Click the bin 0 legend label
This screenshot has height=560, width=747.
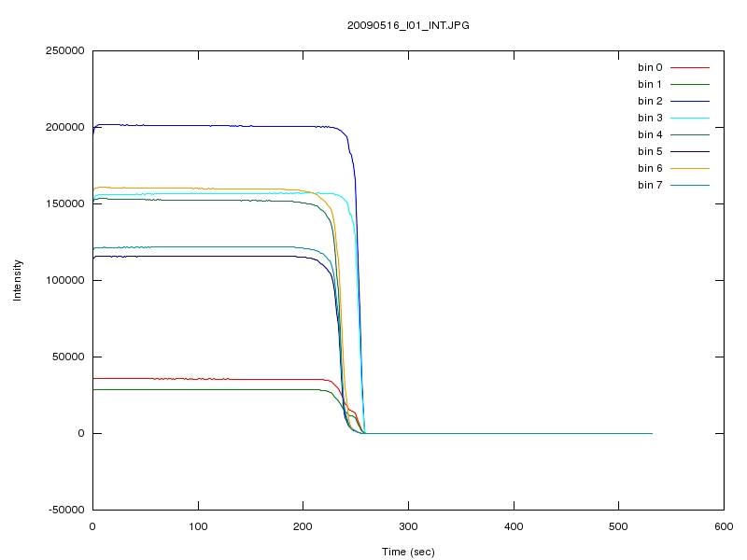650,67
